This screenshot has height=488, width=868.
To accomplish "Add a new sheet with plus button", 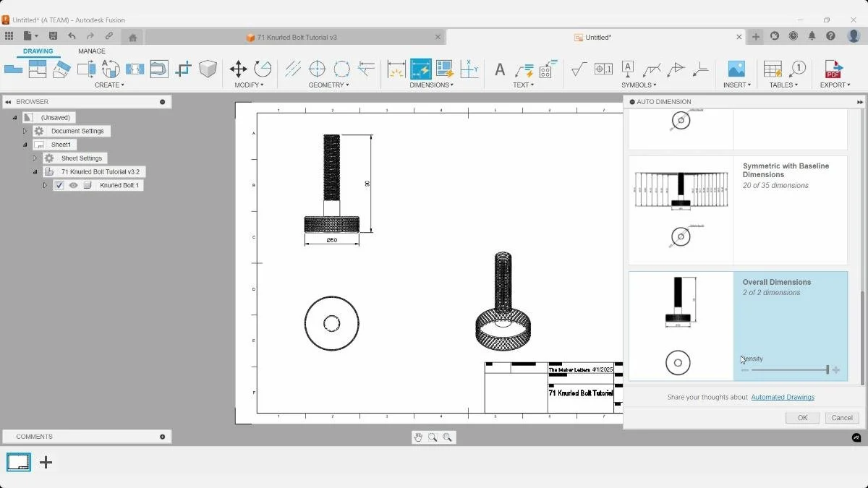I will pyautogui.click(x=46, y=462).
